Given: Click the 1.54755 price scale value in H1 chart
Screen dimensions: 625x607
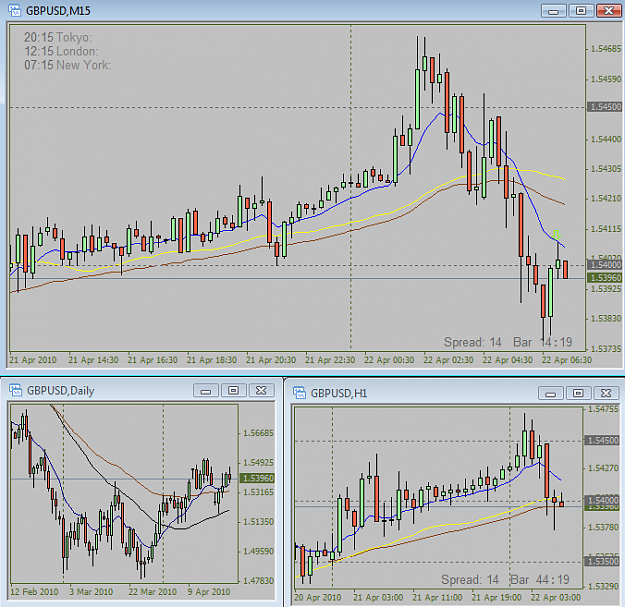Looking at the screenshot, I should [603, 409].
